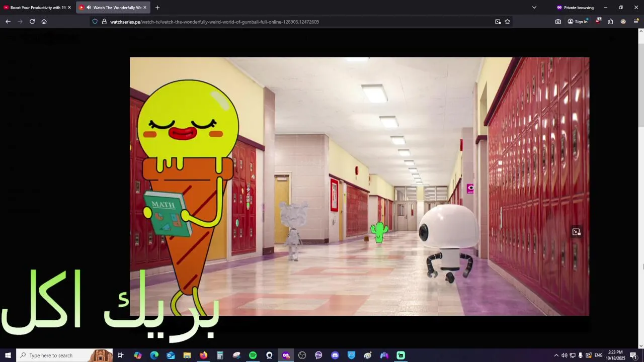Go back to the previous page
644x362 pixels.
click(x=8, y=22)
